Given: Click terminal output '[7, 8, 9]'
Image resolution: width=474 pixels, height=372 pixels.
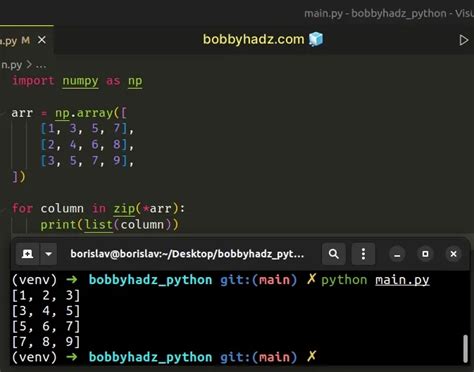Looking at the screenshot, I should click(46, 342).
